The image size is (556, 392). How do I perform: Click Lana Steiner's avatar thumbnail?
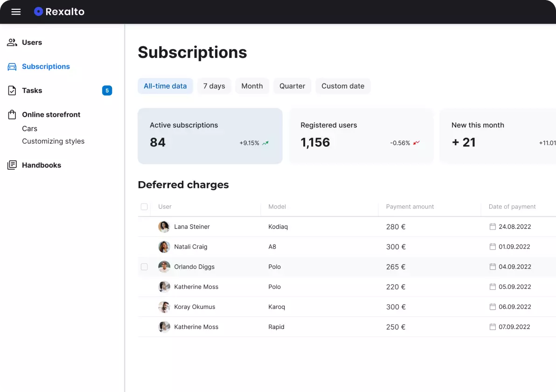164,227
